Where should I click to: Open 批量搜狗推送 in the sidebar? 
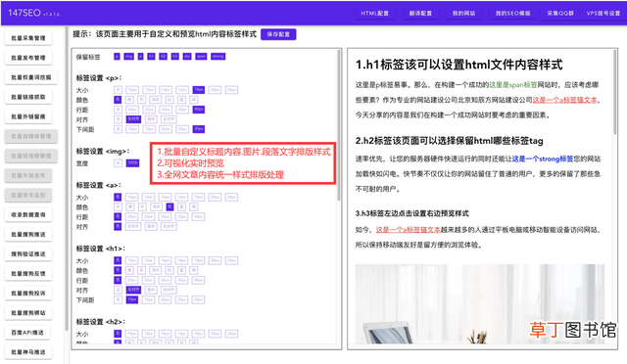(x=28, y=234)
